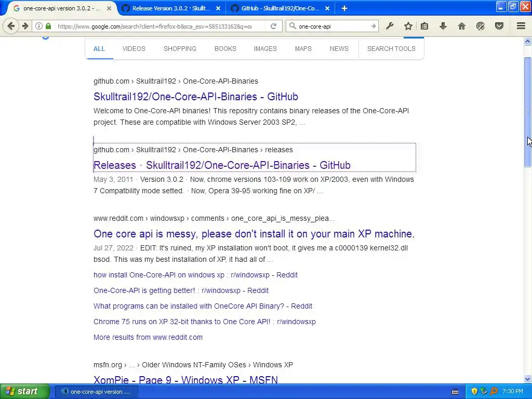The width and height of the screenshot is (532, 399).
Task: Click the vertical scrollbar down arrow
Action: click(x=527, y=379)
